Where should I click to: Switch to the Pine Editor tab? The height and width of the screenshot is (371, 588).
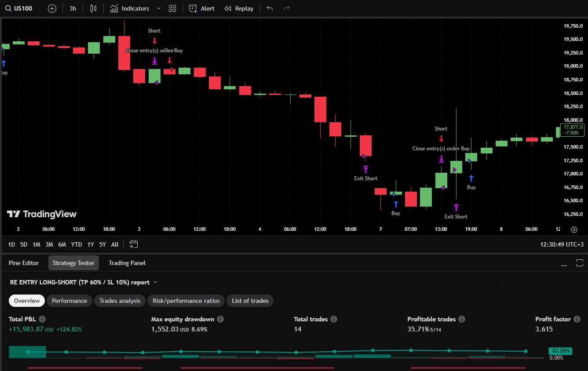click(x=24, y=263)
